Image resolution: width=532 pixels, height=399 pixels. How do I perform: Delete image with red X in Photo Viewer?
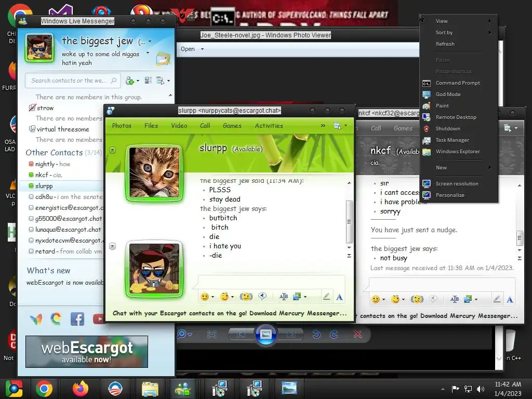357,335
